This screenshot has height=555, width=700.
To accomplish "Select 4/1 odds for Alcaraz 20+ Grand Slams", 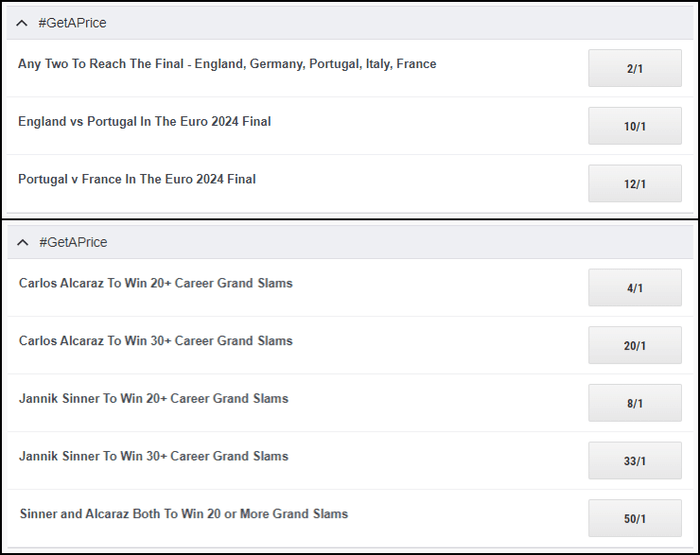I will click(x=635, y=288).
